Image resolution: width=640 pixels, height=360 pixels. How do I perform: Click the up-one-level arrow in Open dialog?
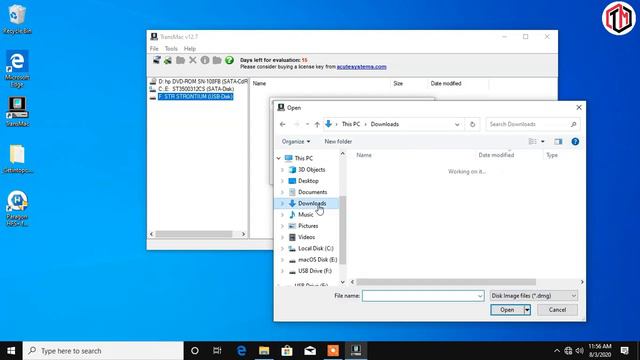(x=317, y=124)
